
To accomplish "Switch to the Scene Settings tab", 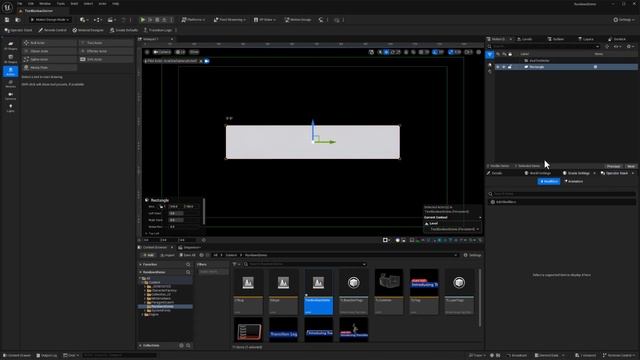I will click(578, 173).
